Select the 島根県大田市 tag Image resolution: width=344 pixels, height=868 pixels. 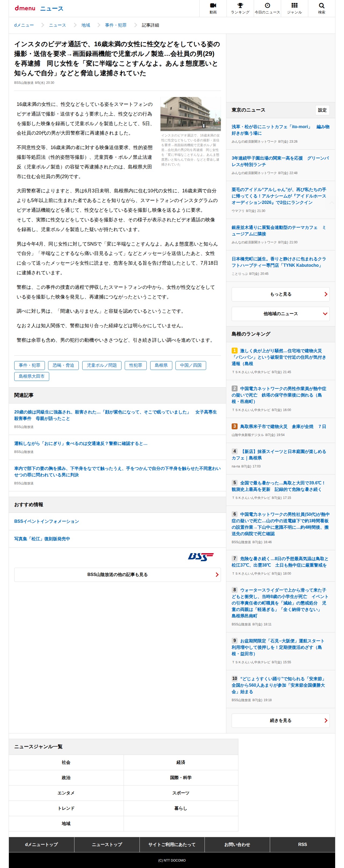tap(32, 376)
